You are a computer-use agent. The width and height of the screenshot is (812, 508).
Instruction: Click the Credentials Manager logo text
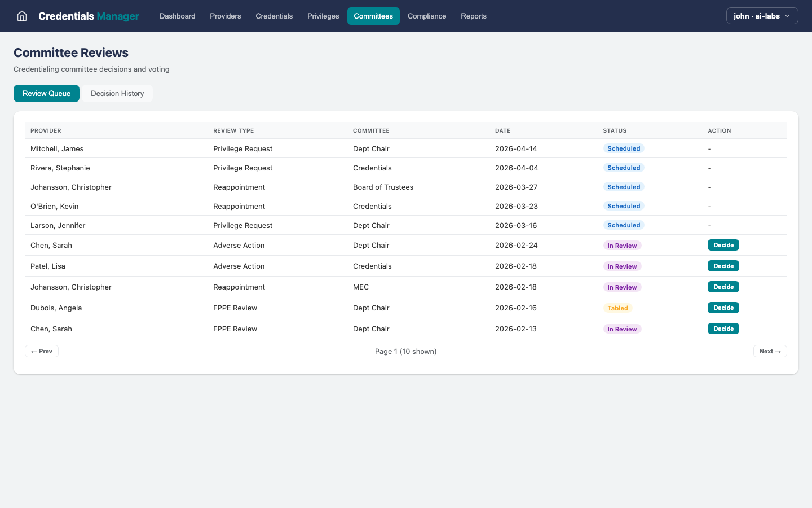[x=89, y=16]
